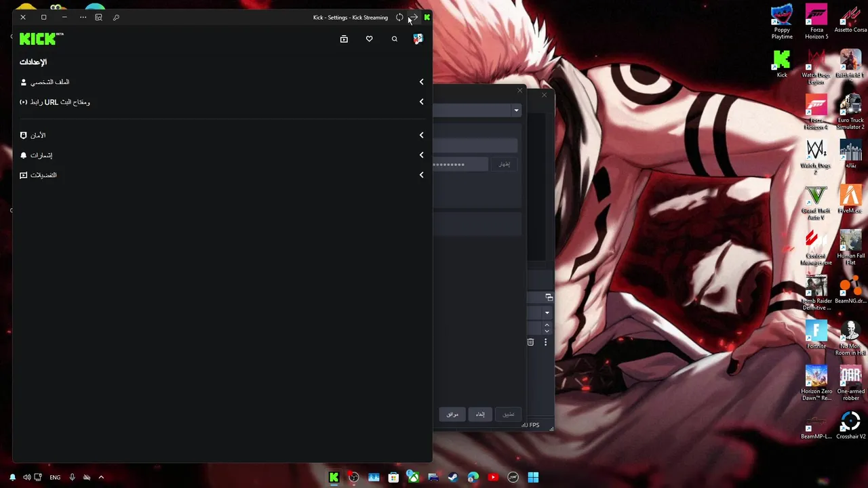Click the trash delete icon in OBS window
Image resolution: width=868 pixels, height=488 pixels.
[530, 342]
